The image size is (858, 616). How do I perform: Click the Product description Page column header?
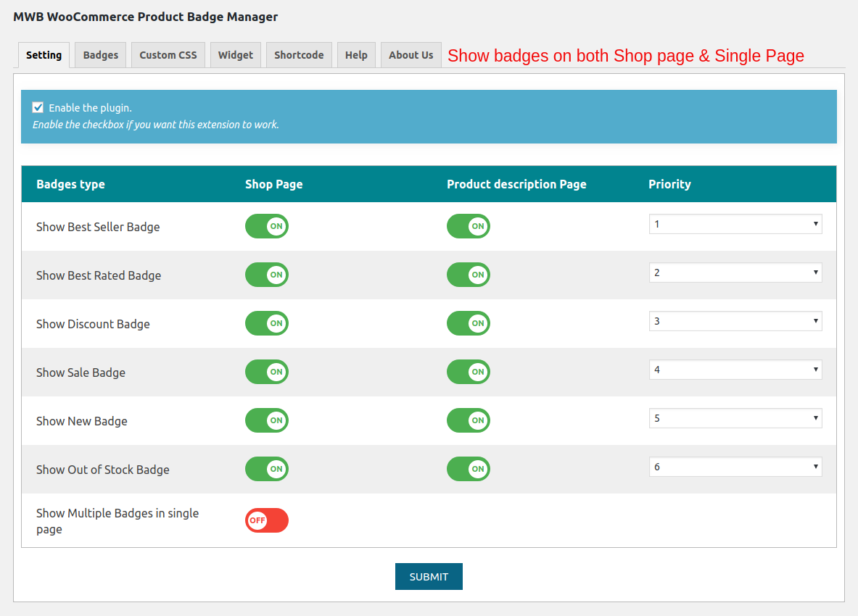coord(516,184)
